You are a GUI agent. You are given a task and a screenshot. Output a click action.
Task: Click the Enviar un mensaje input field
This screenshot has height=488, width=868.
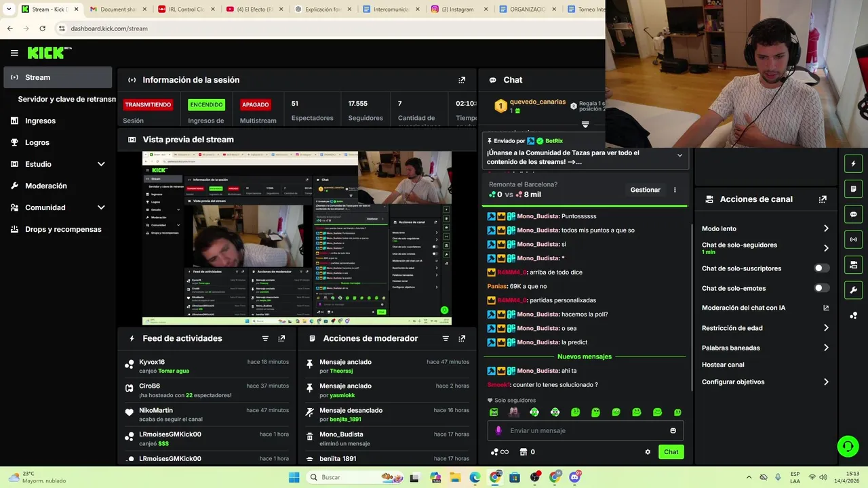[586, 430]
